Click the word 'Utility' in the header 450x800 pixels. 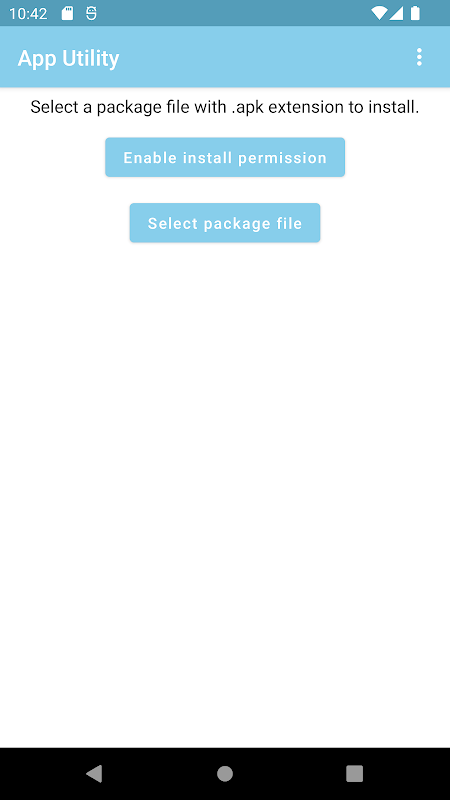[x=91, y=58]
